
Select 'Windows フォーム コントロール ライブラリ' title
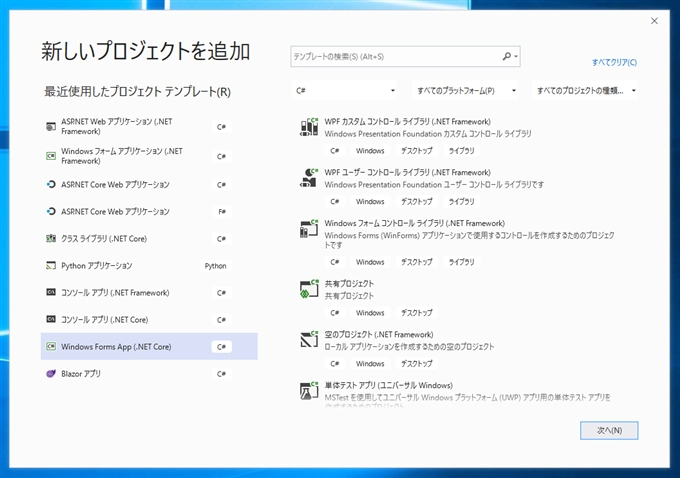(x=415, y=223)
